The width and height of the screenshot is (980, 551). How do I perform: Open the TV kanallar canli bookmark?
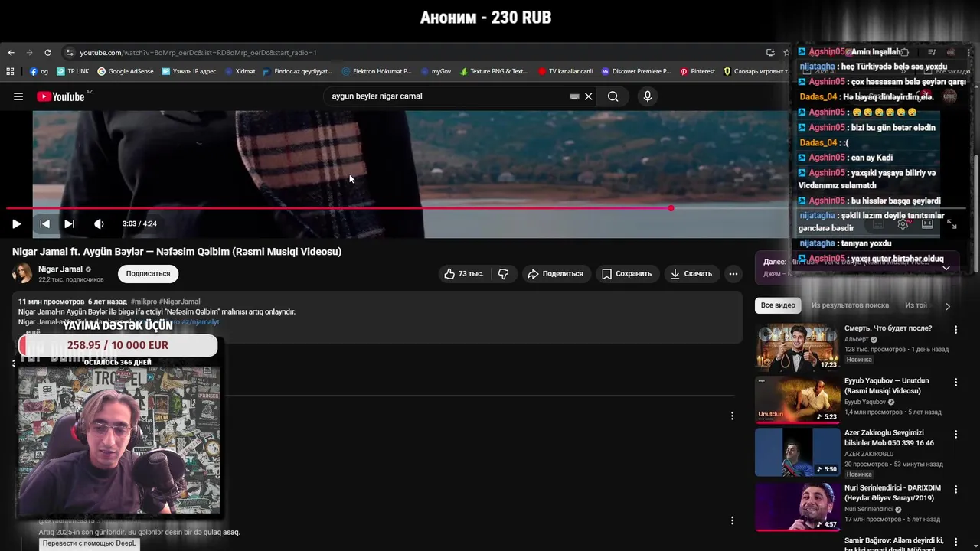(x=565, y=71)
